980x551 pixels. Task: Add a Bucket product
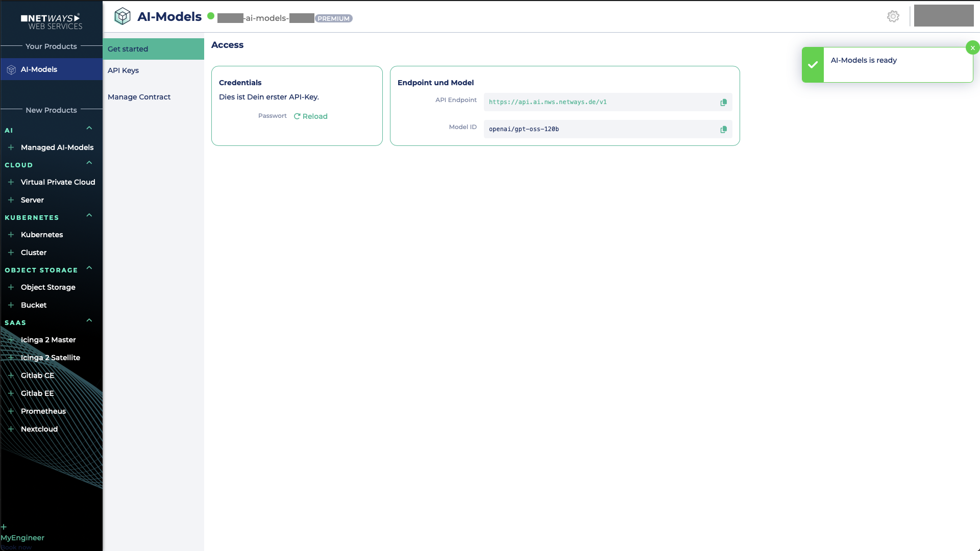[x=34, y=305]
